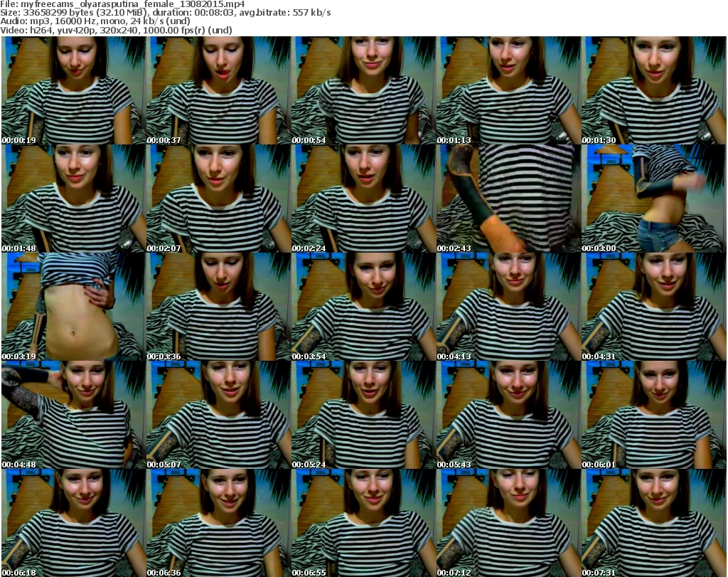
Task: Click the frame with timestamp 00:01:13
Action: (x=508, y=90)
